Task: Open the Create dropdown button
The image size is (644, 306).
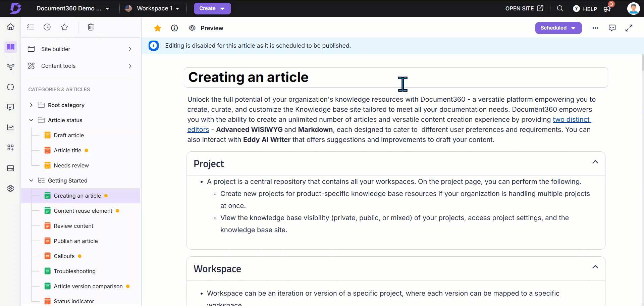Action: pyautogui.click(x=212, y=8)
